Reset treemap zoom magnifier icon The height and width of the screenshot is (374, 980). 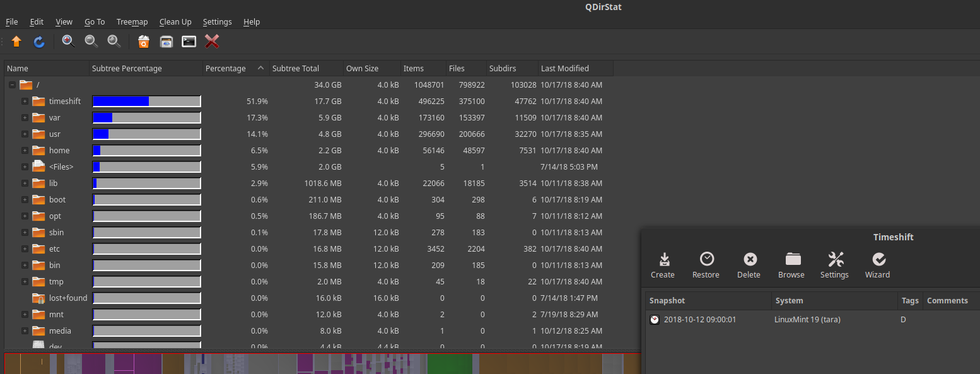[x=114, y=42]
